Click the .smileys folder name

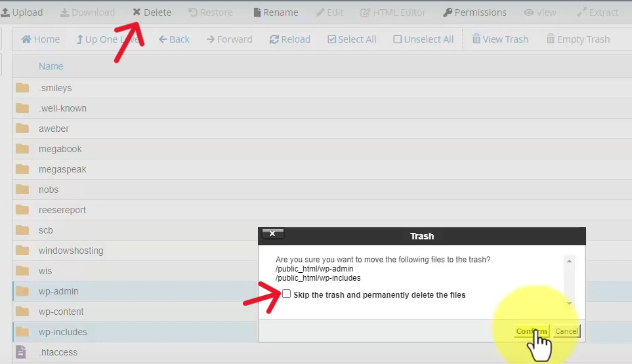pyautogui.click(x=55, y=88)
